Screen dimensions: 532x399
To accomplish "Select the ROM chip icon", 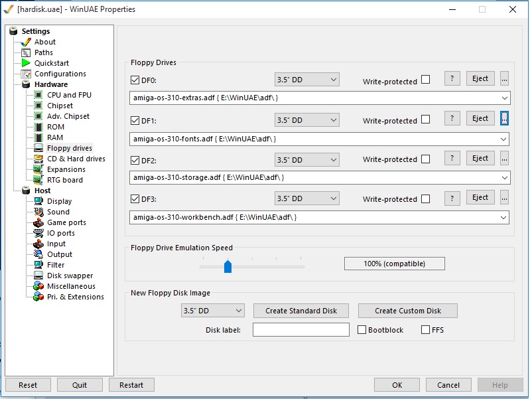I will point(38,127).
